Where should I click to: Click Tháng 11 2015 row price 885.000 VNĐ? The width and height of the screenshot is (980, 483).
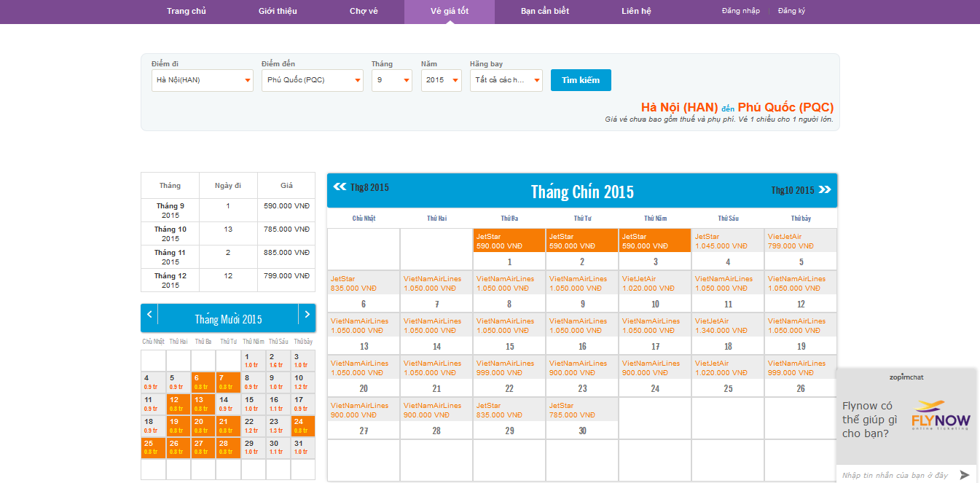(286, 253)
